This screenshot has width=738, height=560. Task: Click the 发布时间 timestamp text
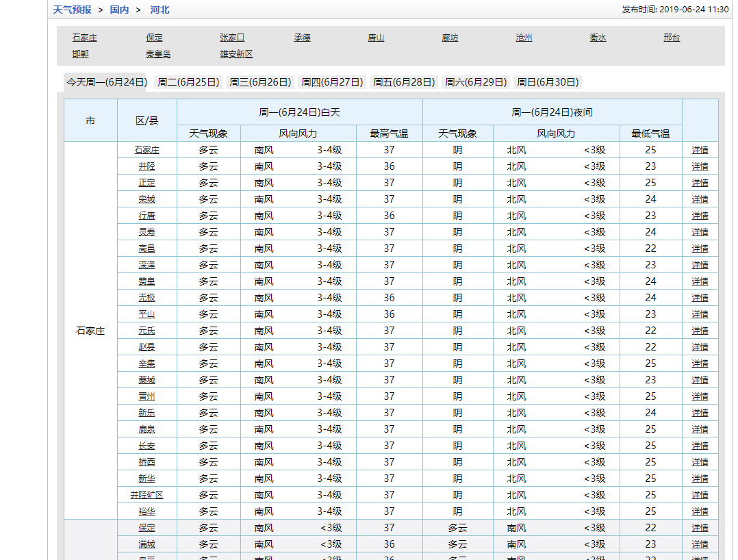tap(675, 10)
